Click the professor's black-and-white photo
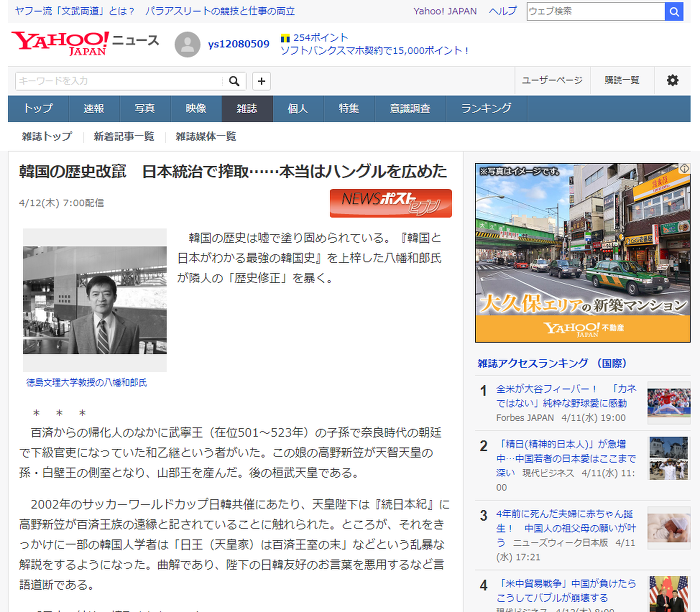 point(95,300)
